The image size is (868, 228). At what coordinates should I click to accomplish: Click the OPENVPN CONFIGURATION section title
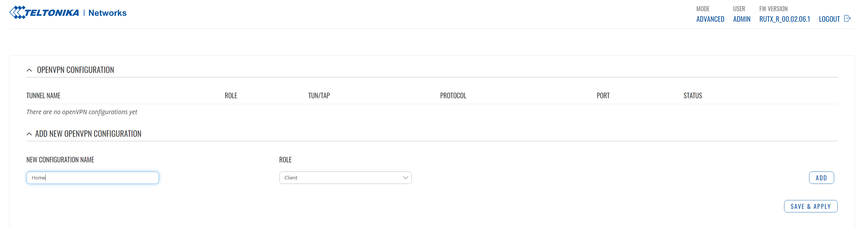(75, 70)
